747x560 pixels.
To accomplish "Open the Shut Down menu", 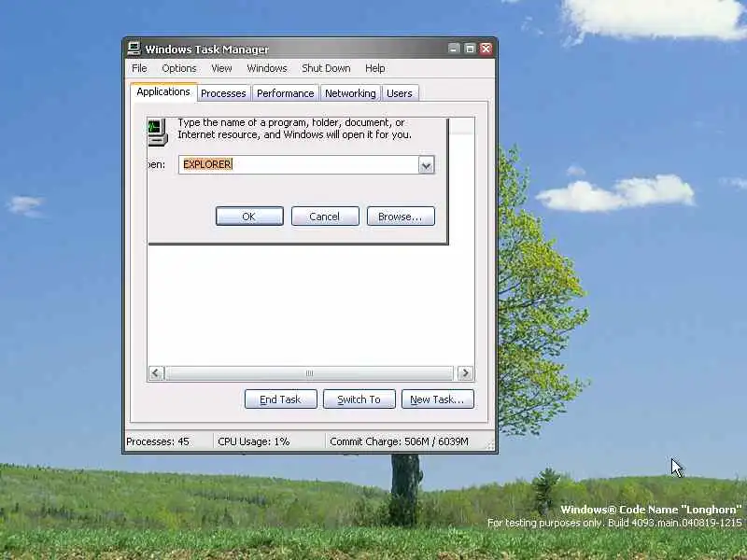I will coord(326,68).
